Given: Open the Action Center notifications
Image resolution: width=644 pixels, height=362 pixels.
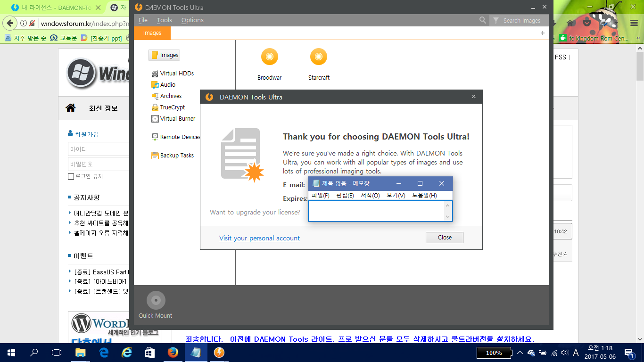Looking at the screenshot, I should 629,353.
